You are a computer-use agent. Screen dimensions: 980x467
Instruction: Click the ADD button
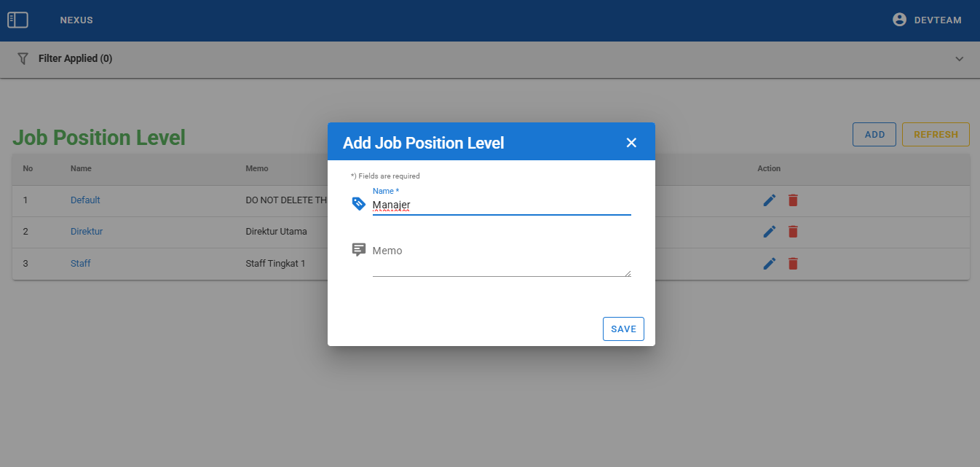click(x=874, y=134)
